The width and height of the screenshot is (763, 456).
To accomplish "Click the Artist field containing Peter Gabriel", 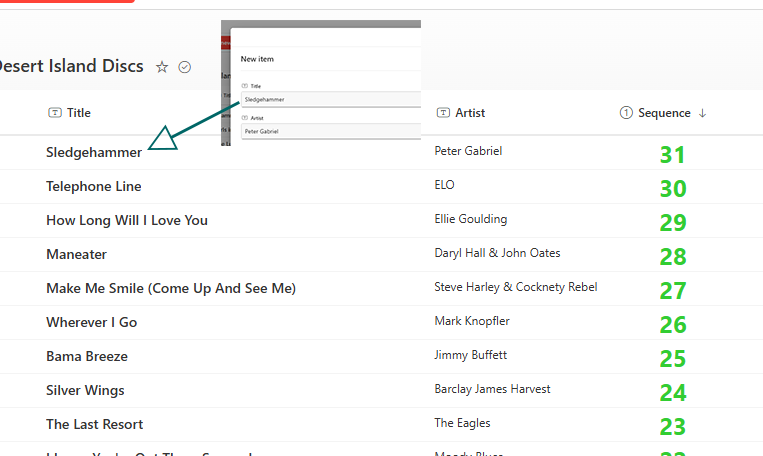I will [x=330, y=131].
